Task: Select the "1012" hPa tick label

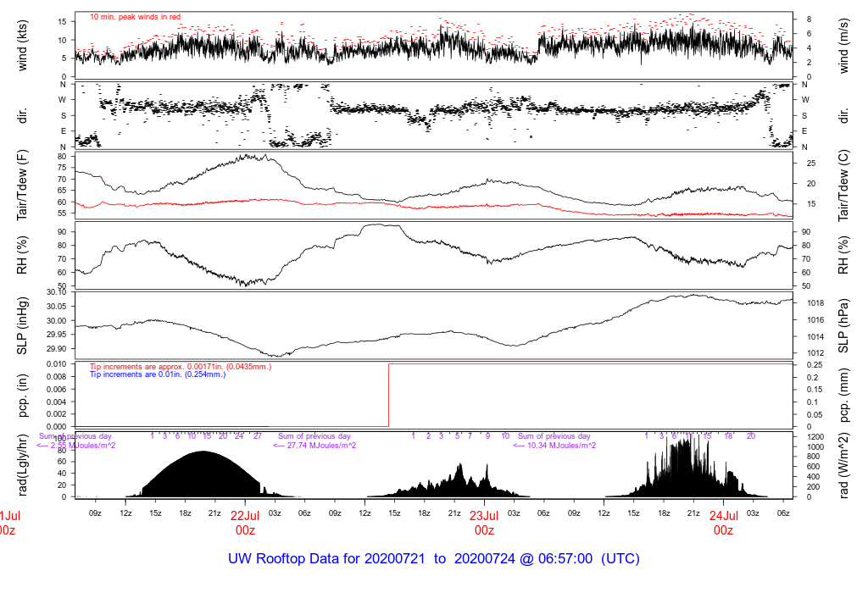Action: 815,353
